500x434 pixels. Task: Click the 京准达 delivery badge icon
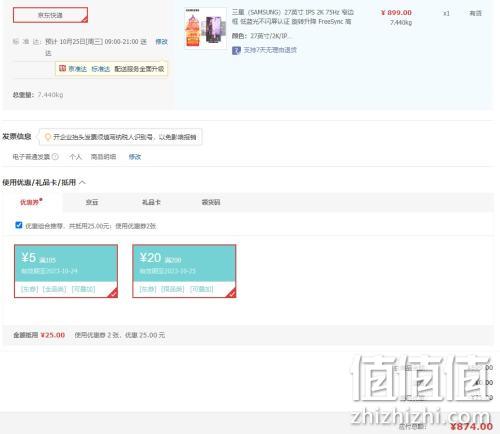(x=62, y=68)
